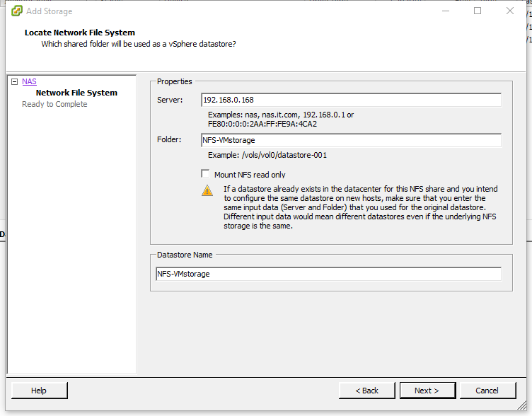Click the vSphere icon in title bar
The image size is (532, 416).
click(16, 11)
